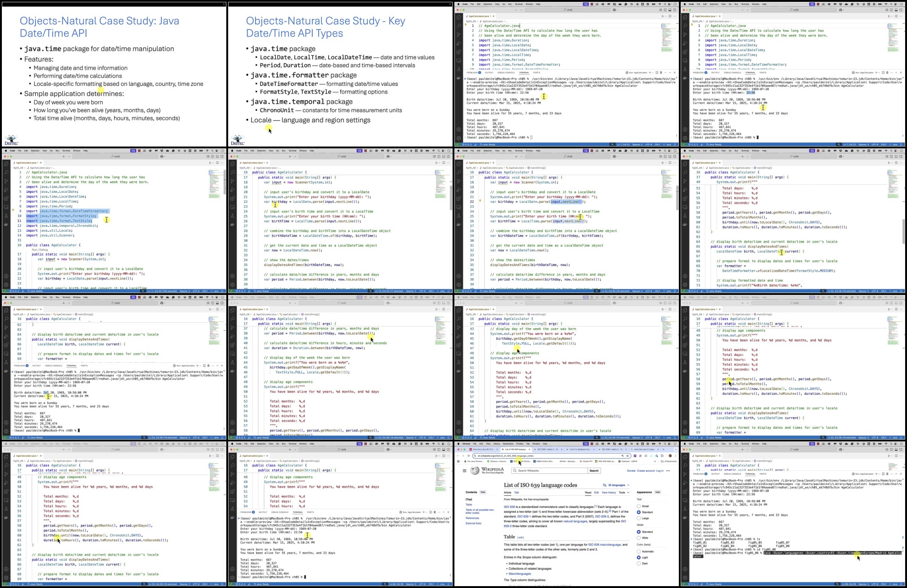Open Chrome's Profiles menu
The image size is (907, 588).
tap(520, 444)
